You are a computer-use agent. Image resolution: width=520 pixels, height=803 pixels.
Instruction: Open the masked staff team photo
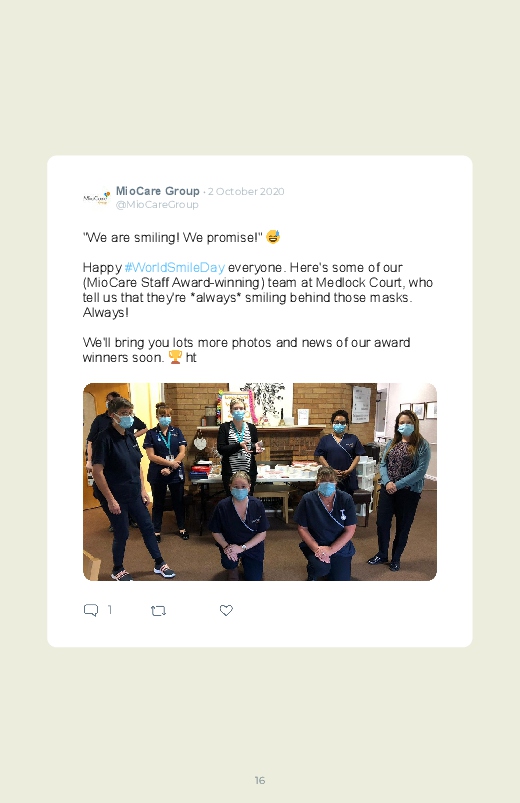pos(260,481)
